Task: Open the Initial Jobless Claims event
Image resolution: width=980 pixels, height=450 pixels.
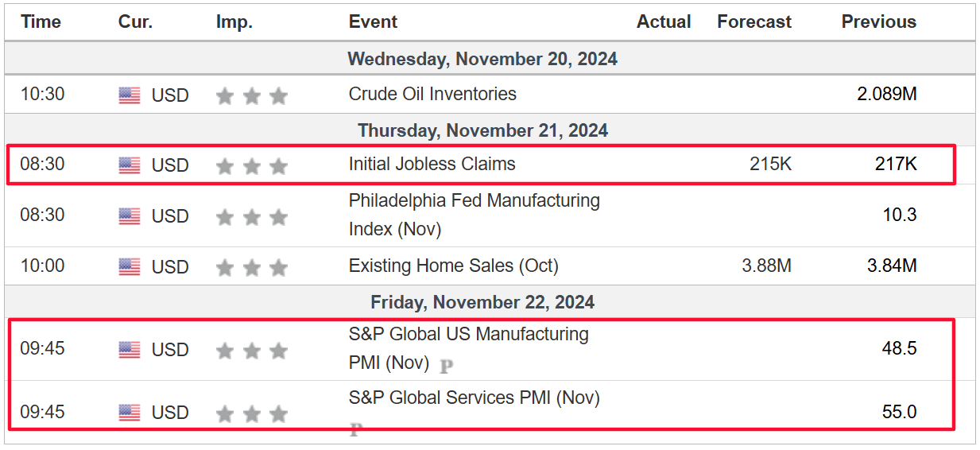Action: click(x=432, y=164)
